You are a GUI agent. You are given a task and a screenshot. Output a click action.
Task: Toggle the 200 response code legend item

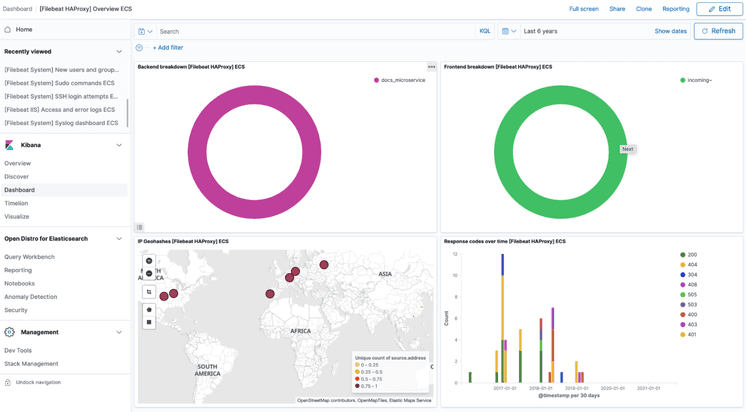(688, 255)
